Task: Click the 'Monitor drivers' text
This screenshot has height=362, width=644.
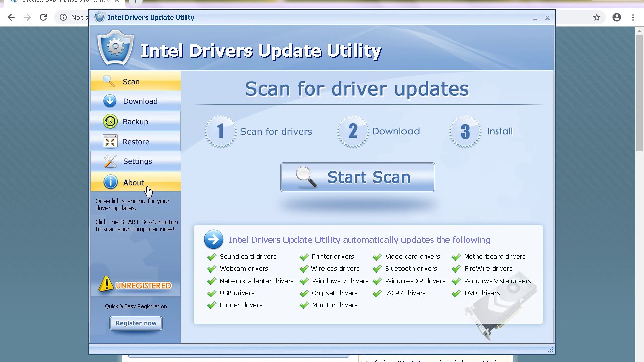Action: [335, 305]
